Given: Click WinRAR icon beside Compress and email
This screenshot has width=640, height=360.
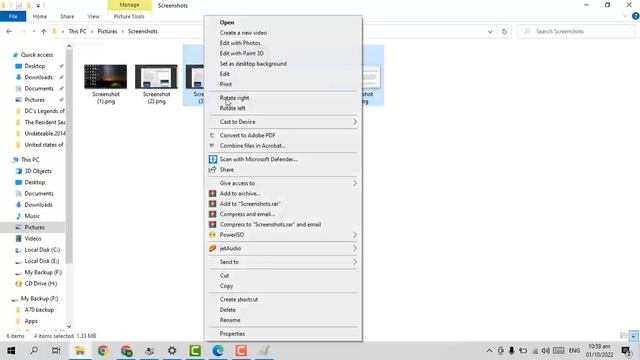Looking at the screenshot, I should (213, 214).
